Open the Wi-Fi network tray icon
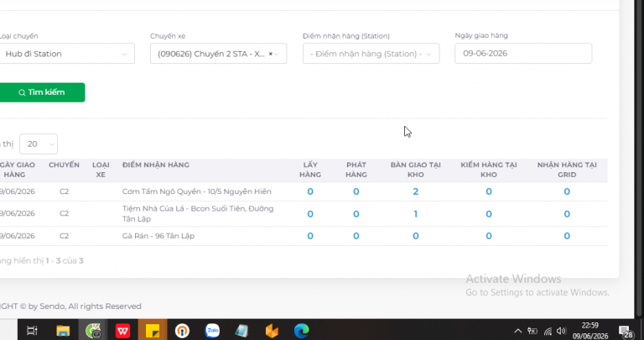 (x=548, y=331)
